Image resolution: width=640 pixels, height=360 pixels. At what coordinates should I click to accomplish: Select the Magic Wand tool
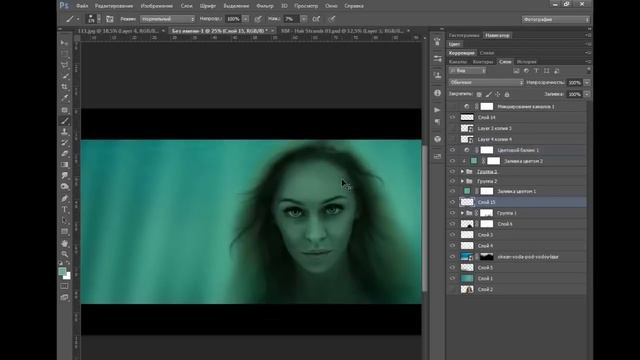[x=64, y=76]
